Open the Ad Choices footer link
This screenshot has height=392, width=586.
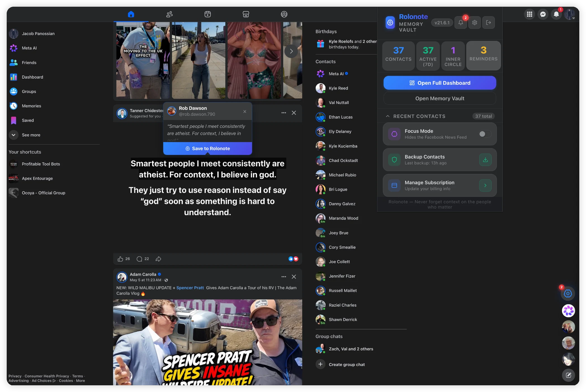(44, 381)
